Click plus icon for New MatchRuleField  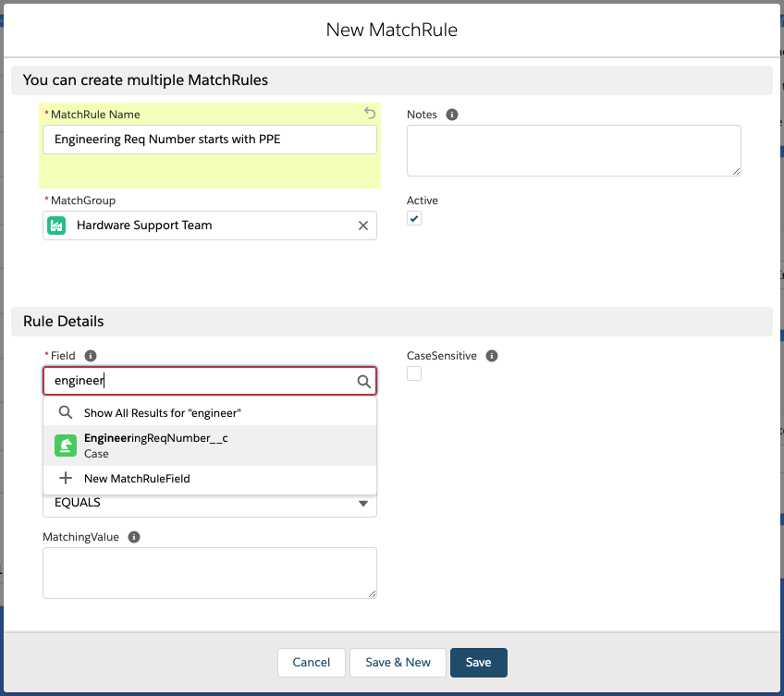click(66, 478)
